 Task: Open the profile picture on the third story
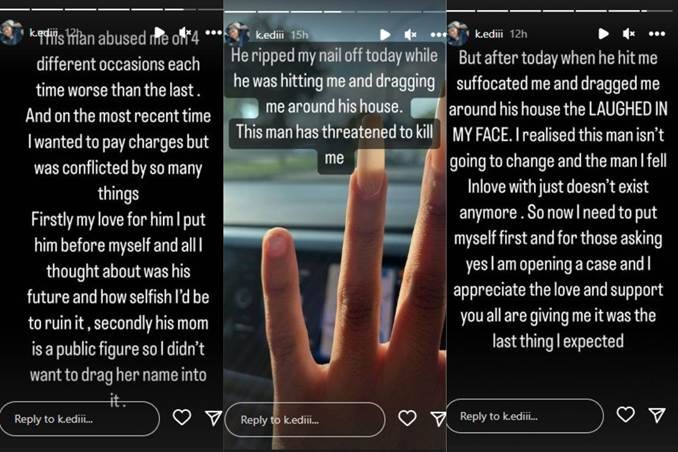pos(458,34)
